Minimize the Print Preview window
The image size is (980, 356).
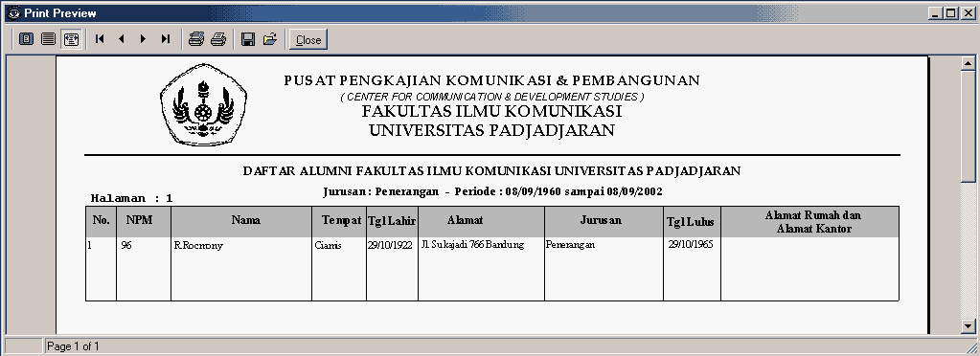point(936,13)
